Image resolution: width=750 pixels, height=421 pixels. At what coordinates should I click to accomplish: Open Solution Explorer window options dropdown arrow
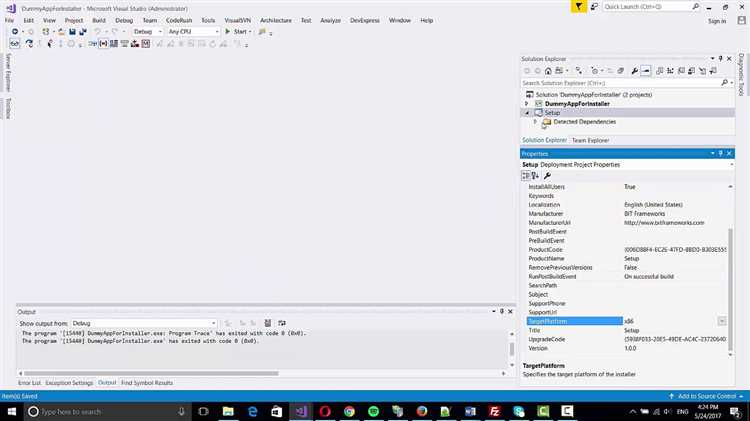point(712,58)
